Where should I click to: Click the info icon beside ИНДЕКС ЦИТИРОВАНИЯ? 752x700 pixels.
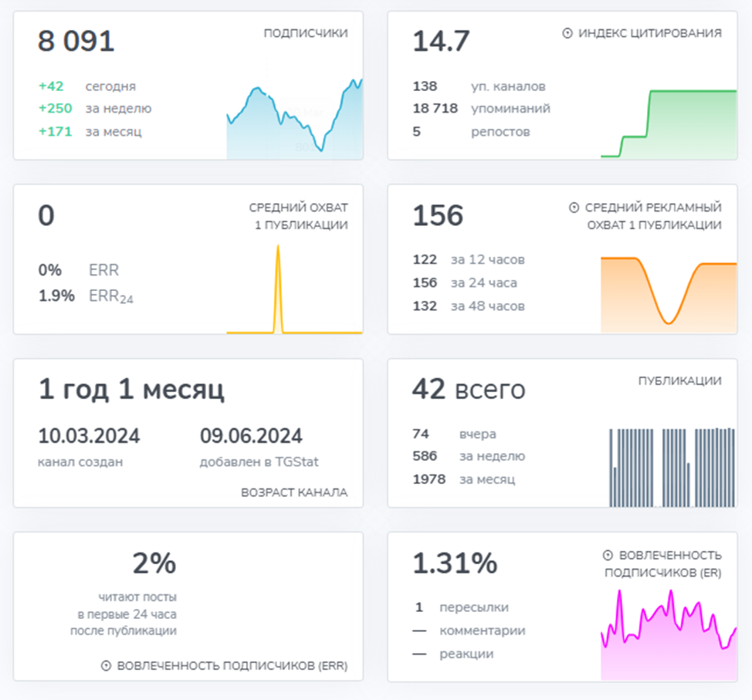(567, 33)
